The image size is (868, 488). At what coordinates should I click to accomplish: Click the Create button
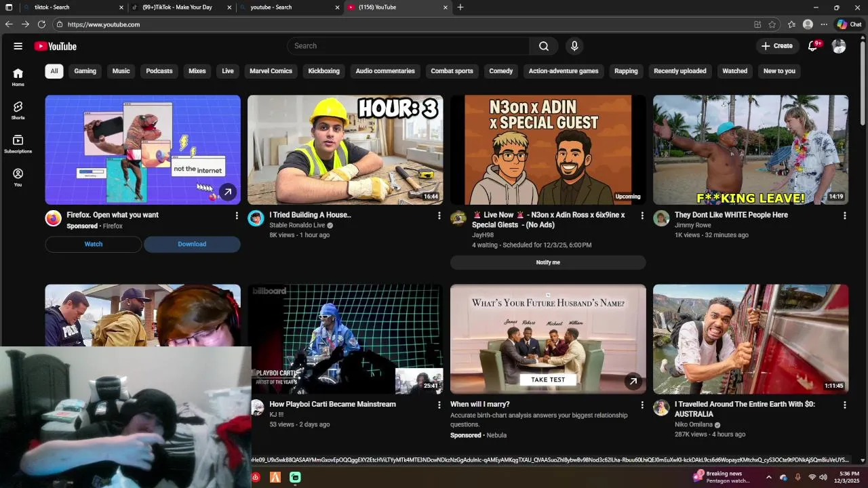[x=777, y=46]
